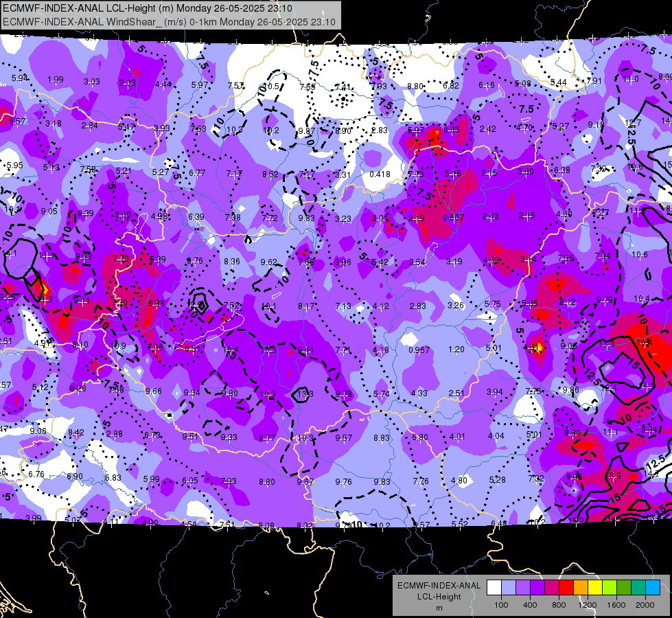Click the grid value 5.28
The width and height of the screenshot is (672, 618).
tap(497, 479)
